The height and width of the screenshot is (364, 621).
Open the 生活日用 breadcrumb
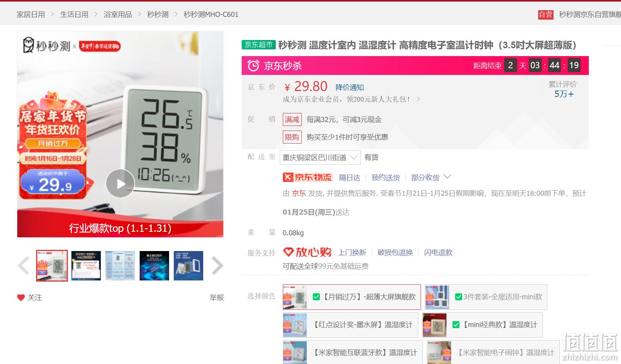74,15
